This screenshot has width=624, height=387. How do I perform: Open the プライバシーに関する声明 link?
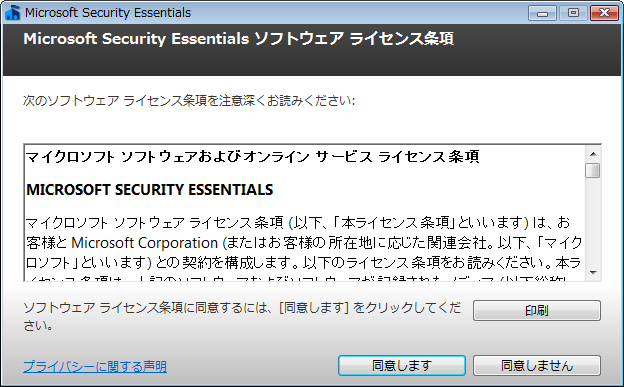tap(95, 366)
